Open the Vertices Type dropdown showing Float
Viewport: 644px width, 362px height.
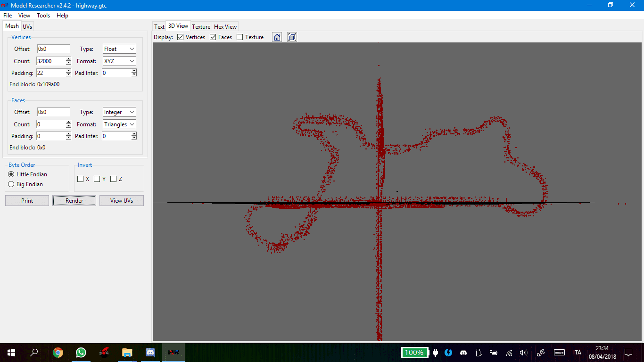click(x=119, y=49)
